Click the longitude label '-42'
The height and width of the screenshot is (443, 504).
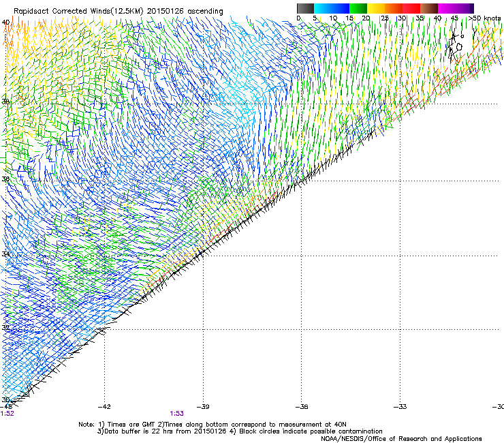(104, 407)
